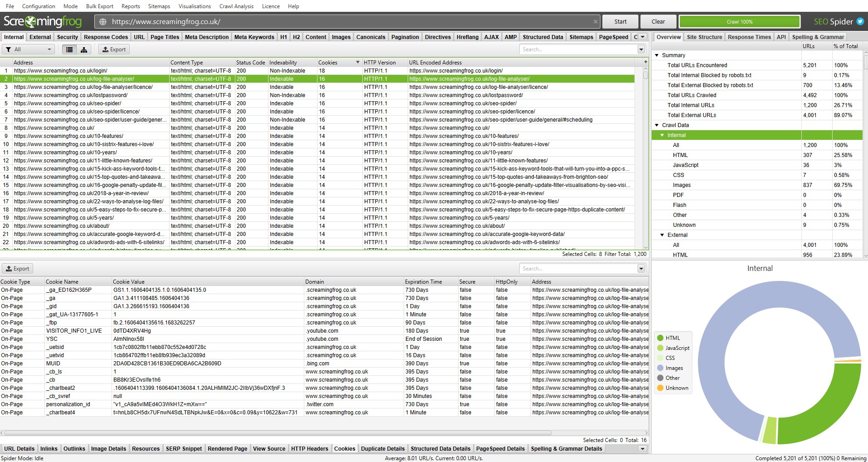Open Rendered Page bottom tab
Viewport: 868px width, 462px height.
pos(227,449)
